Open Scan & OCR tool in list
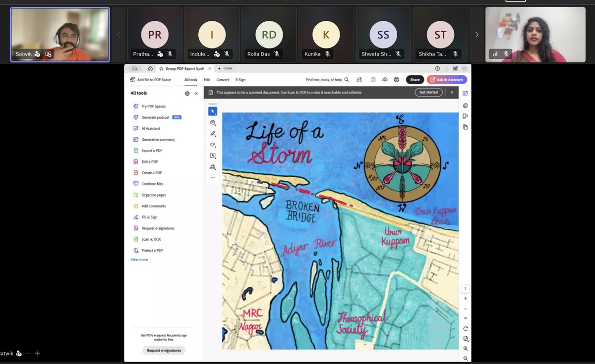Viewport: 595px width, 364px height. click(147, 239)
